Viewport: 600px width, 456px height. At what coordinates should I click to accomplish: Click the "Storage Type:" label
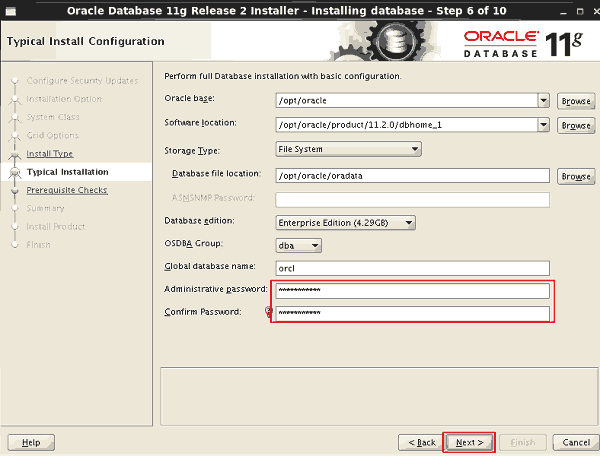pyautogui.click(x=192, y=151)
